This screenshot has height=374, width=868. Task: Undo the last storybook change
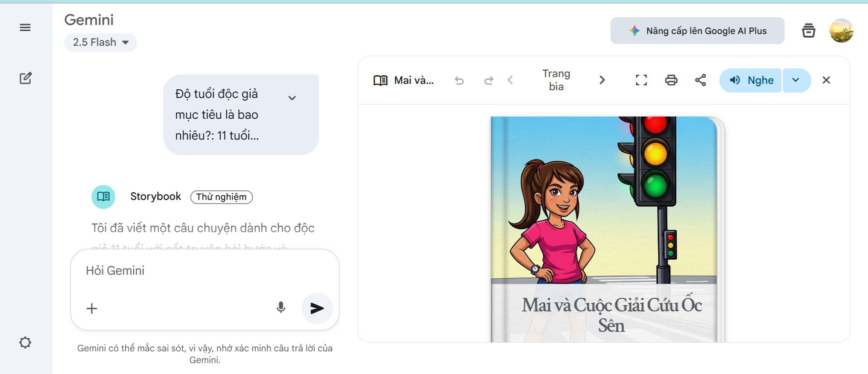(x=459, y=81)
